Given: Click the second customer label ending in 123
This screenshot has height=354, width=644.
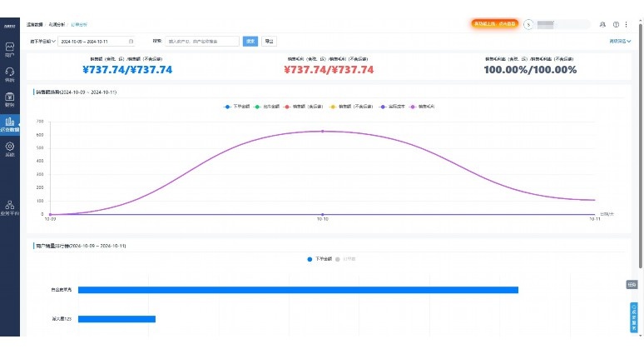Looking at the screenshot, I should click(x=62, y=319).
